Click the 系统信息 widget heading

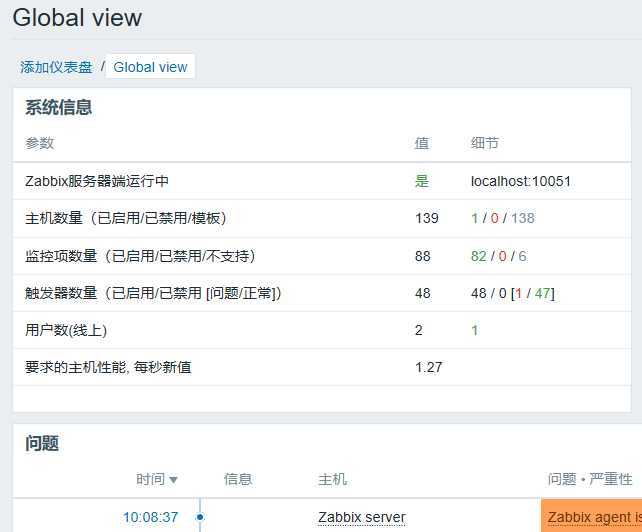59,107
